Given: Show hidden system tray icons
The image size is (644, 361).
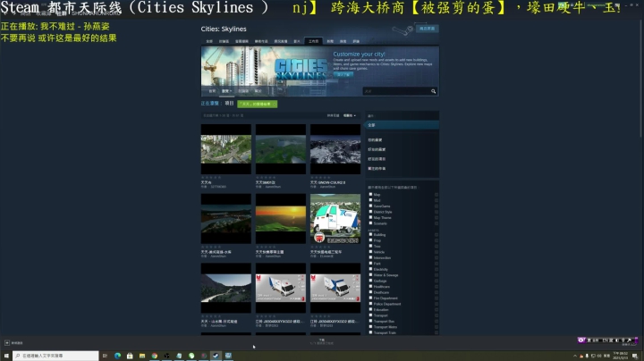Looking at the screenshot, I should pos(574,356).
